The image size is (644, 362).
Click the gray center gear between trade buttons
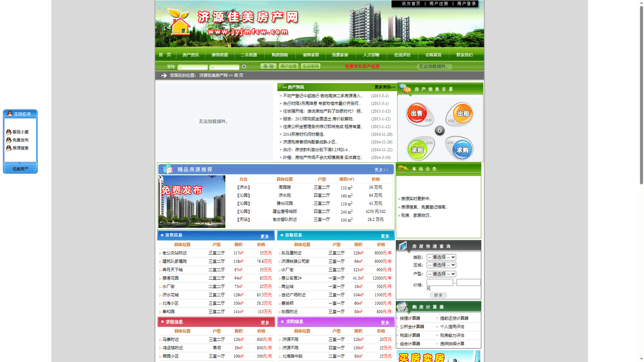click(x=440, y=130)
